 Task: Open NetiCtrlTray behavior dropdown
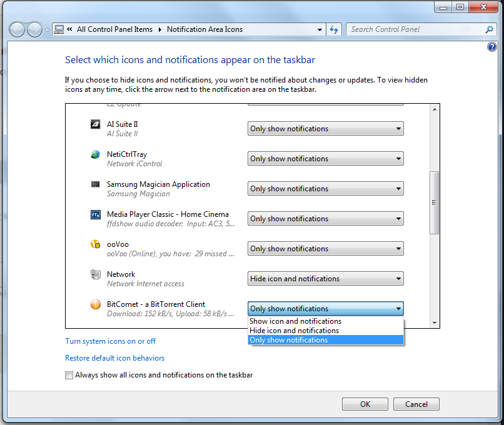(326, 159)
